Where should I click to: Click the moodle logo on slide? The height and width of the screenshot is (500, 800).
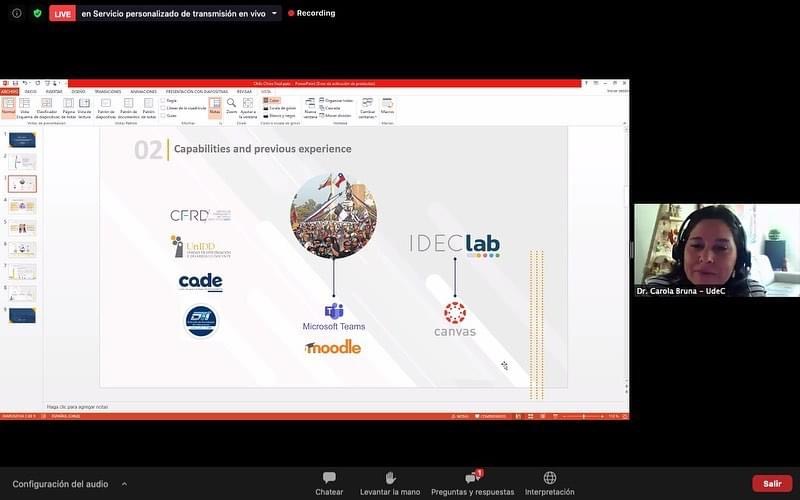pyautogui.click(x=333, y=347)
